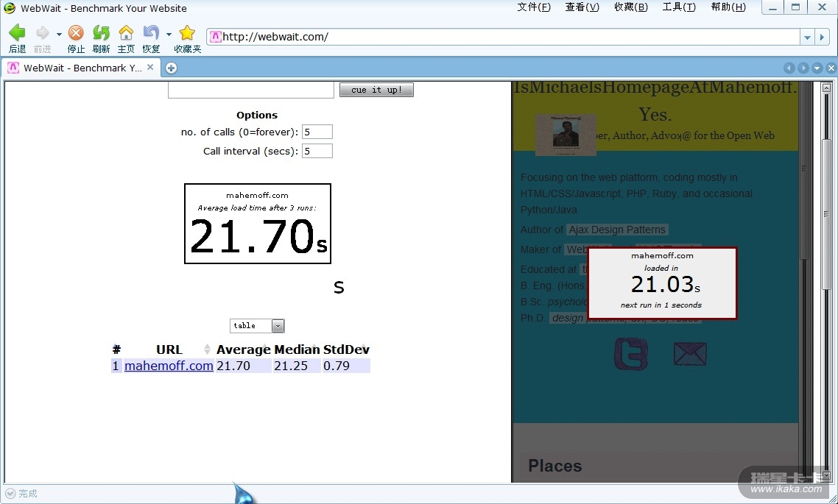Open the 帮助(H) menu
The width and height of the screenshot is (838, 504).
(728, 7)
